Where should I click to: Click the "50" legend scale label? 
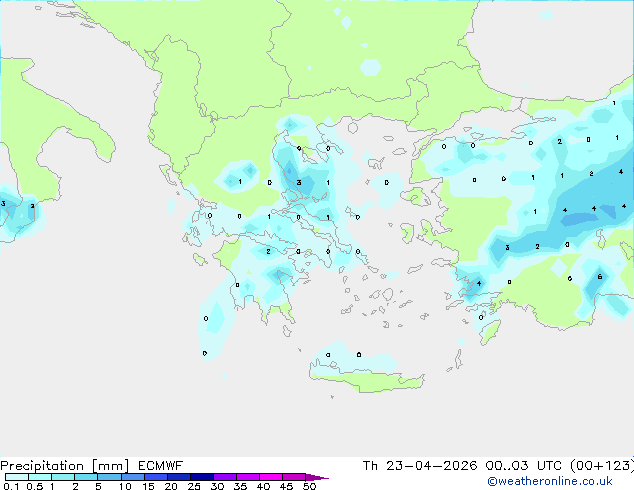coord(310,486)
